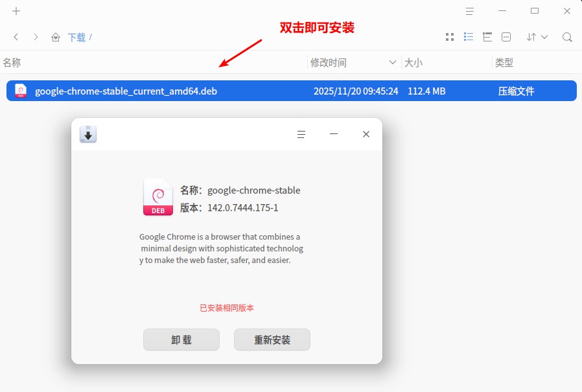Click the 已安装相同版本 status message

tap(227, 308)
